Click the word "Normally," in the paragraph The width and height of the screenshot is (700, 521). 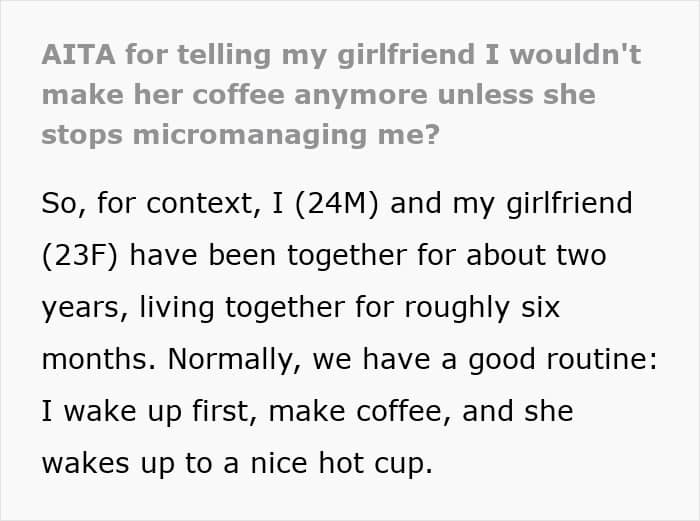click(x=234, y=360)
